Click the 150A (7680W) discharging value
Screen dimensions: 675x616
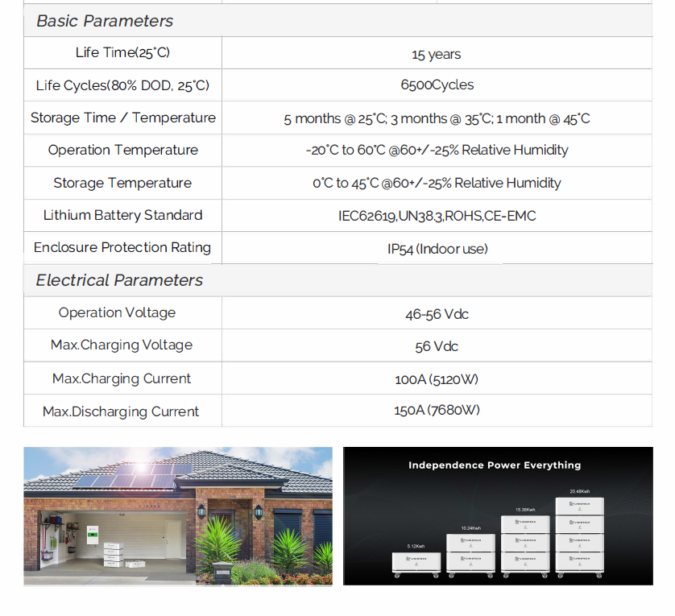pos(437,411)
